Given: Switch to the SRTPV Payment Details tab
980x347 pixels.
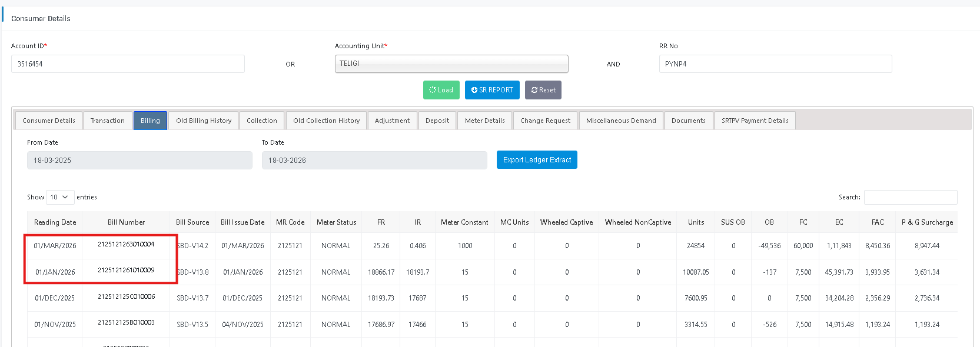Looking at the screenshot, I should 755,121.
